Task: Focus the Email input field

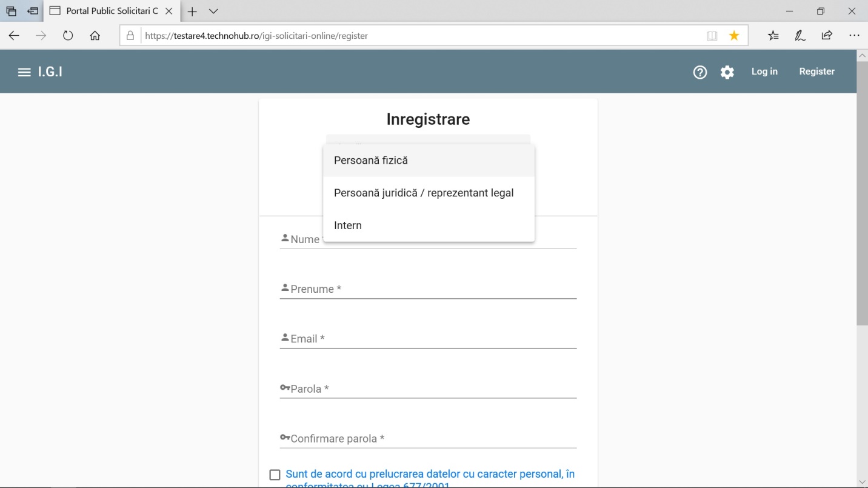Action: (428, 338)
